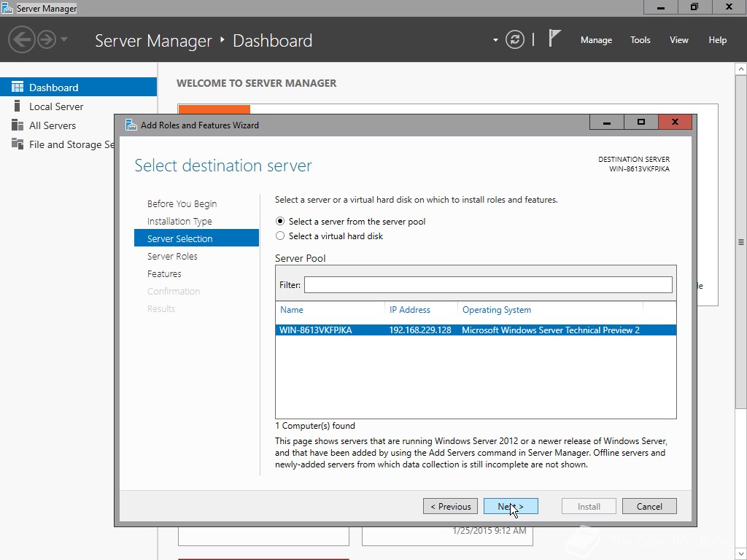Click the scroll down arrow in Server Manager
Screen dimensions: 747x560
(x=741, y=554)
